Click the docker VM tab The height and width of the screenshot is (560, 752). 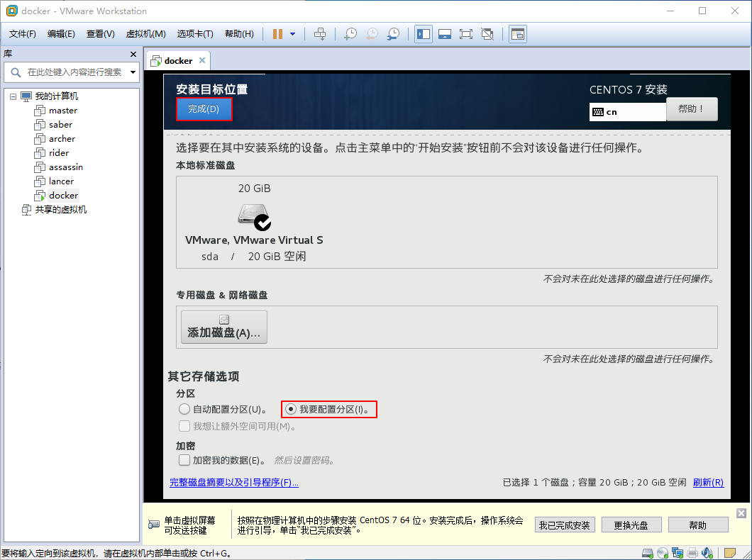(177, 60)
